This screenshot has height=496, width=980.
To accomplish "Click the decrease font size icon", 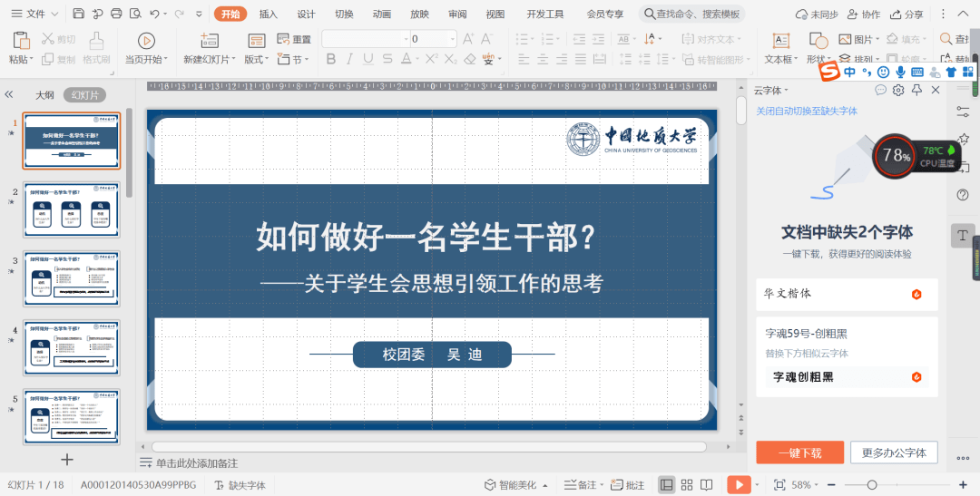I will click(486, 39).
